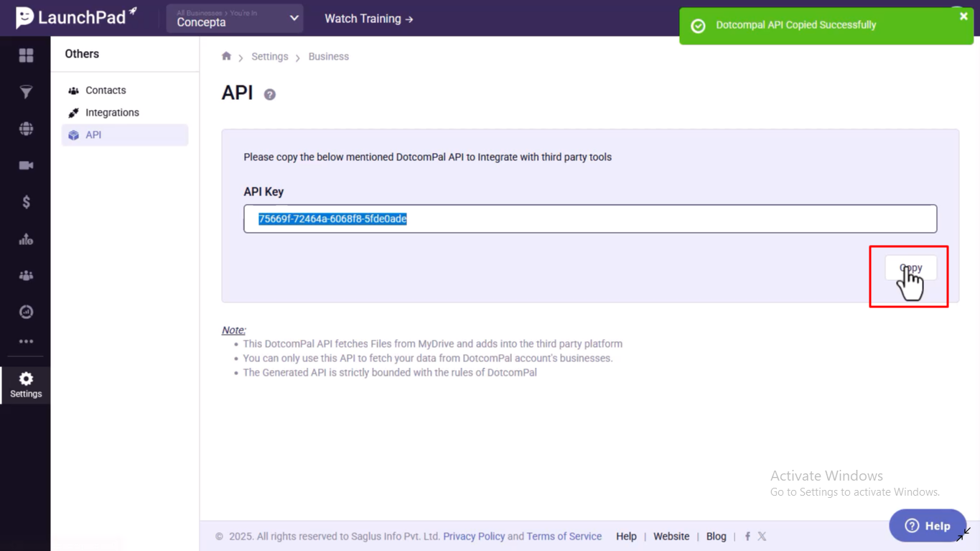
Task: Select API in Others menu
Action: pos(125,135)
